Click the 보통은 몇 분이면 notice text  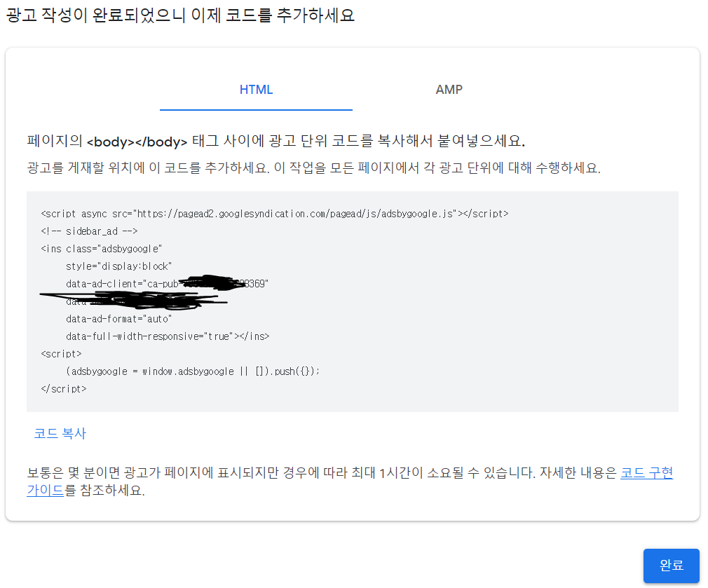coord(350,481)
